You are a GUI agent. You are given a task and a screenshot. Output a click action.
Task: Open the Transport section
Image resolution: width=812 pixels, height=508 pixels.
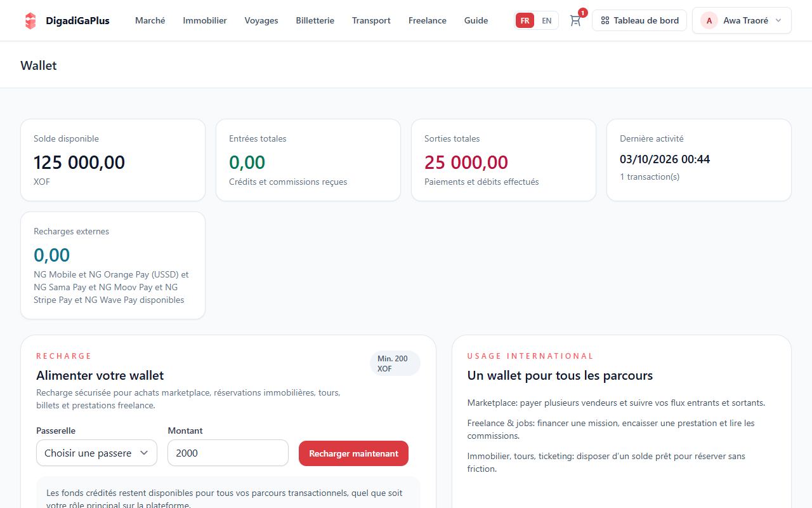tap(371, 20)
